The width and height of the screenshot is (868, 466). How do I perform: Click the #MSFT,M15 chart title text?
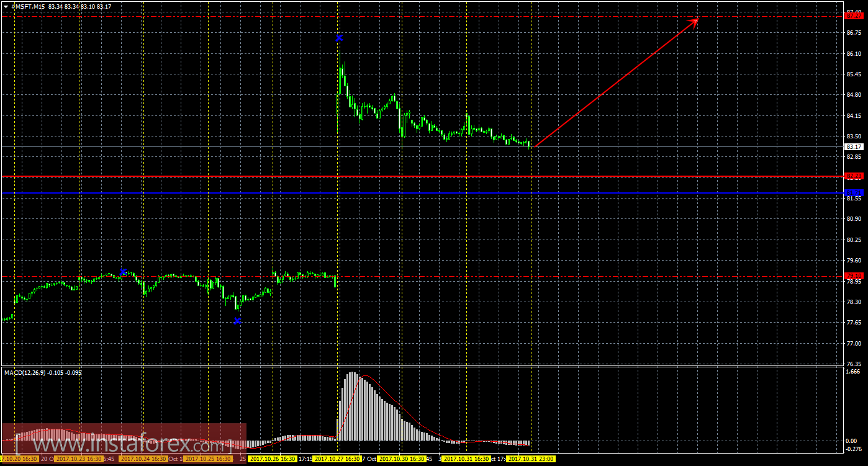(x=29, y=6)
